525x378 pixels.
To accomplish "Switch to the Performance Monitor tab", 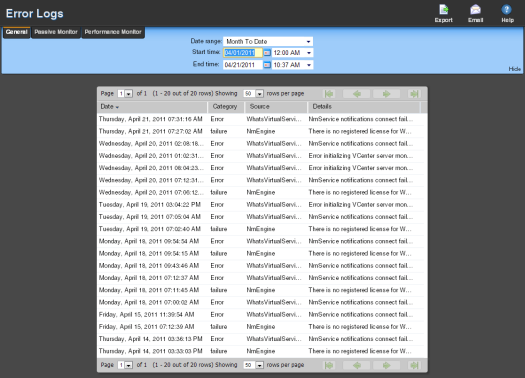I will click(113, 32).
